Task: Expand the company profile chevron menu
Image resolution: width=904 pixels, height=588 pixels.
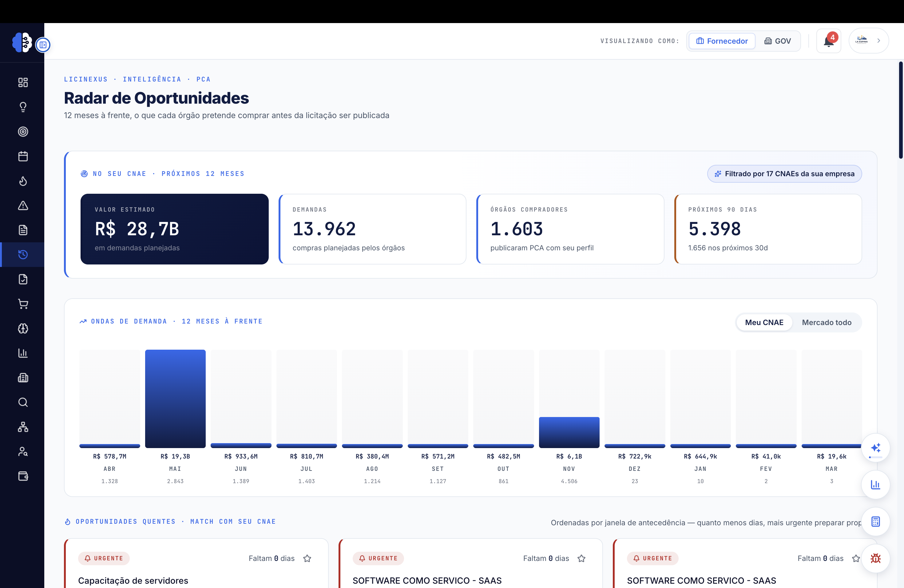Action: tap(878, 41)
